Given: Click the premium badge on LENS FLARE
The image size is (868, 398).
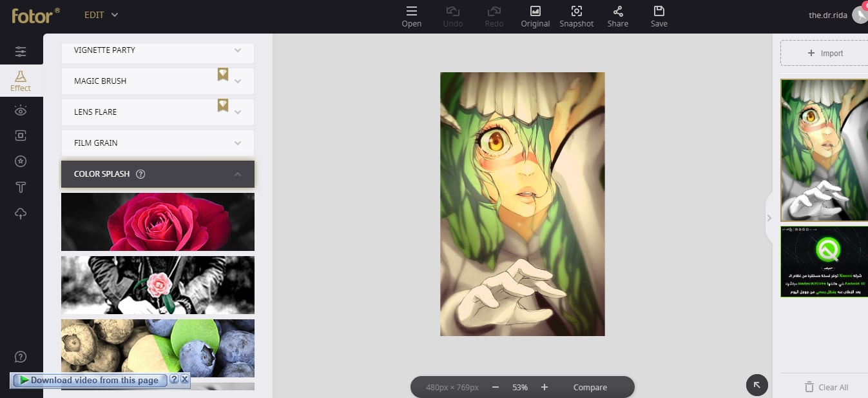Looking at the screenshot, I should [223, 105].
